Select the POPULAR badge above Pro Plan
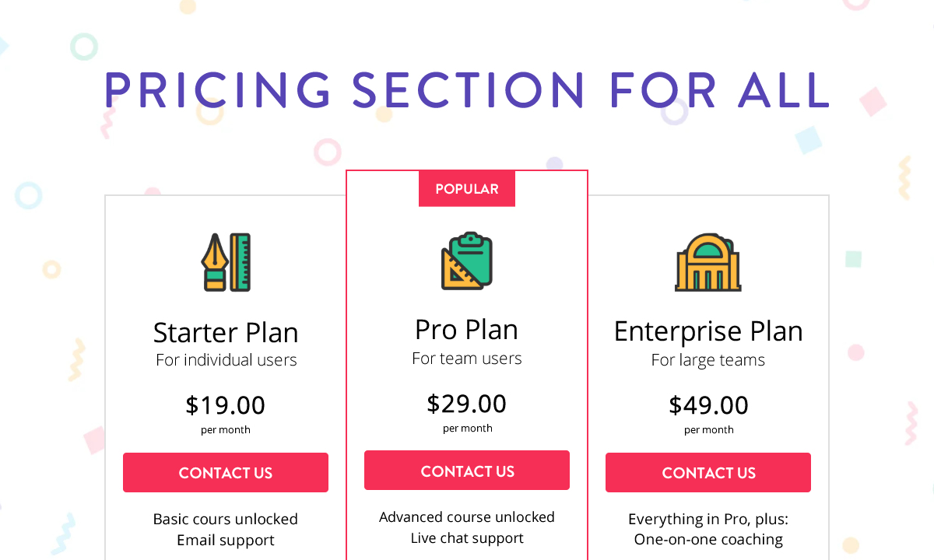Screen dimensions: 934x560 click(467, 188)
